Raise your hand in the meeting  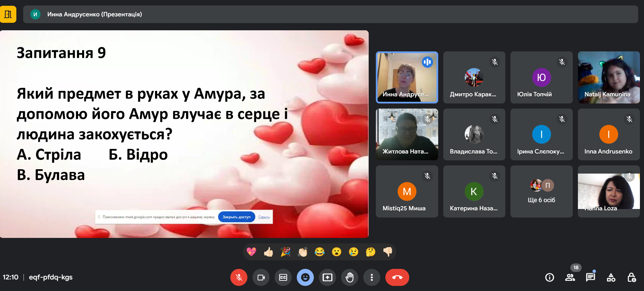pos(350,277)
